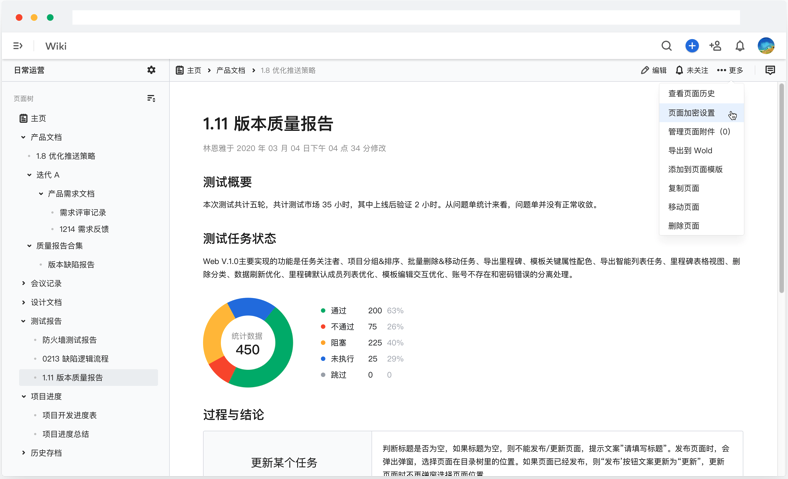Screen dimensions: 788x479
Task: Click the blue plus create button
Action: pos(692,46)
